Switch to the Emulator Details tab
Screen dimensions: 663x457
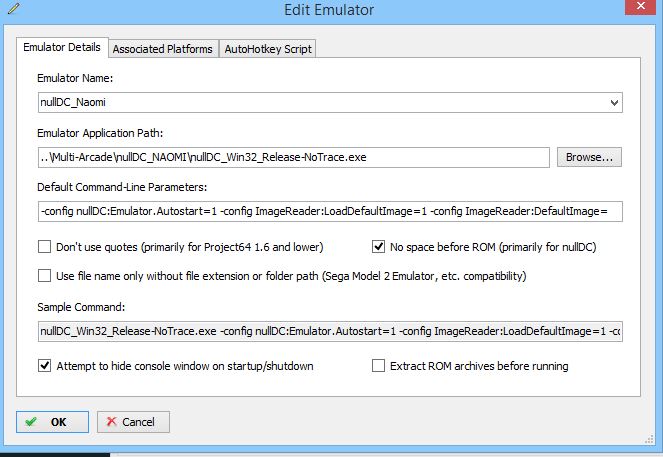pyautogui.click(x=62, y=48)
